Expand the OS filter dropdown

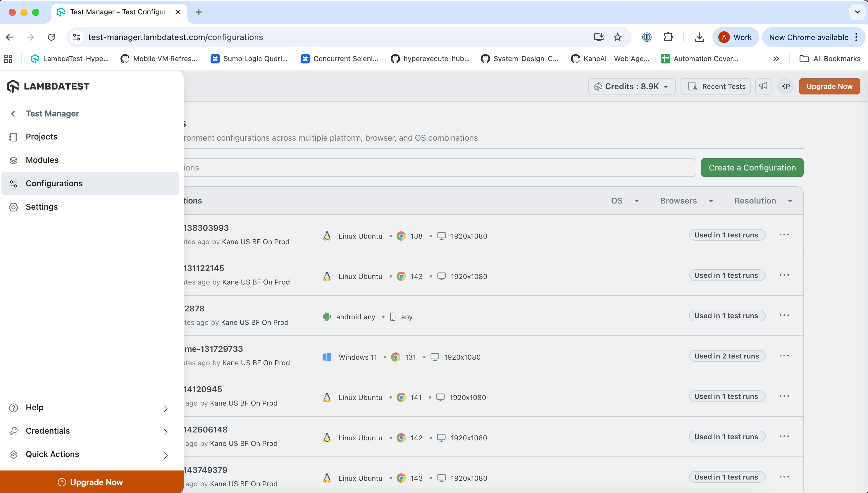(624, 201)
